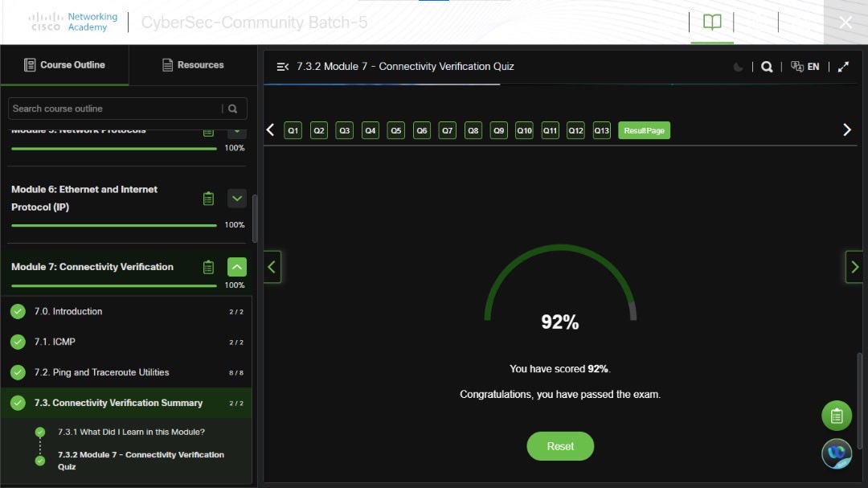Expand Module 6 Ethernet and Internet Protocol
This screenshot has width=868, height=488.
[237, 199]
